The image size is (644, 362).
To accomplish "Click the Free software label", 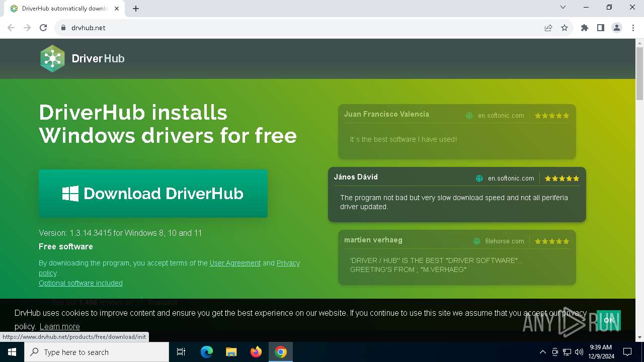I will pyautogui.click(x=66, y=246).
